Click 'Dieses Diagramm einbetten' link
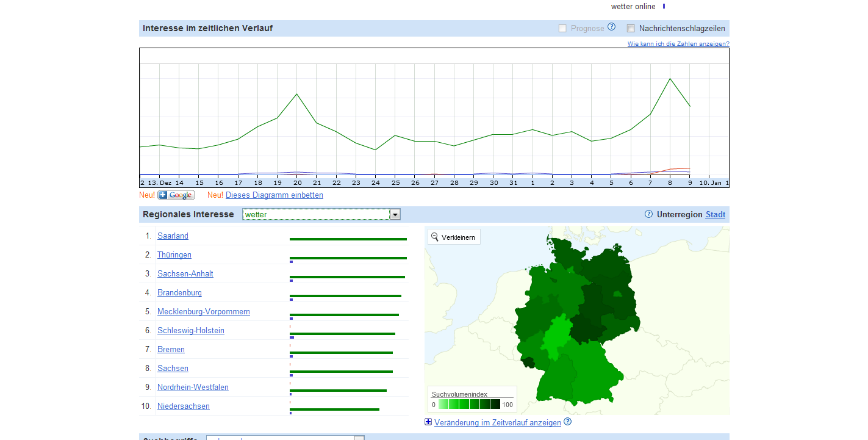 click(x=274, y=195)
